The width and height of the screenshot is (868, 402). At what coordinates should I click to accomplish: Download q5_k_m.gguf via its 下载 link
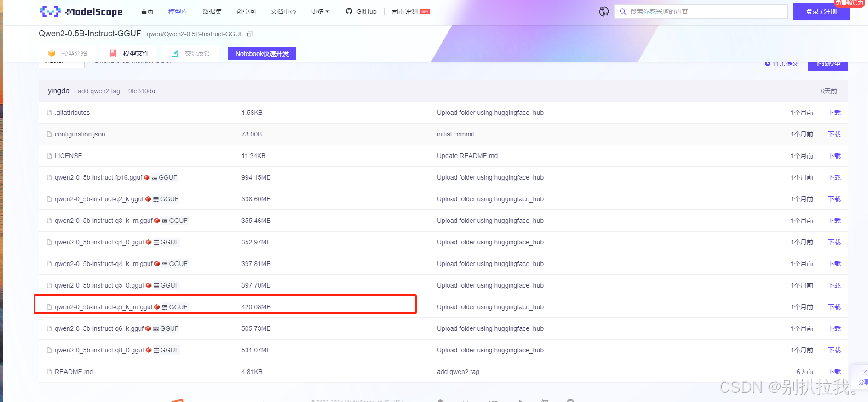click(x=834, y=307)
